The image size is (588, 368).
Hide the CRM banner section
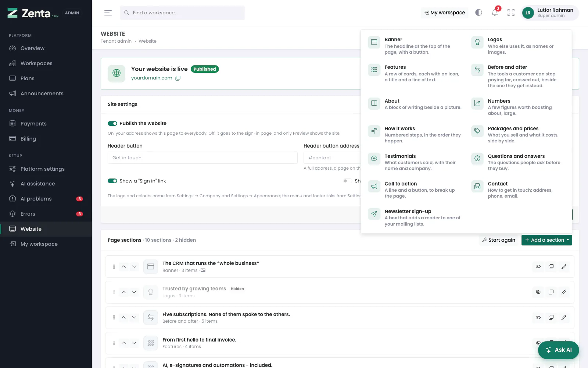tap(538, 267)
